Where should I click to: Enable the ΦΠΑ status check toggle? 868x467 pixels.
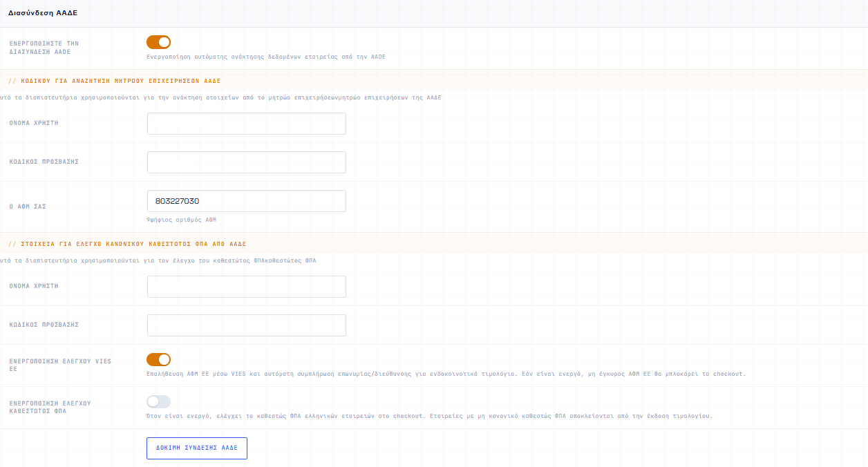(x=158, y=401)
